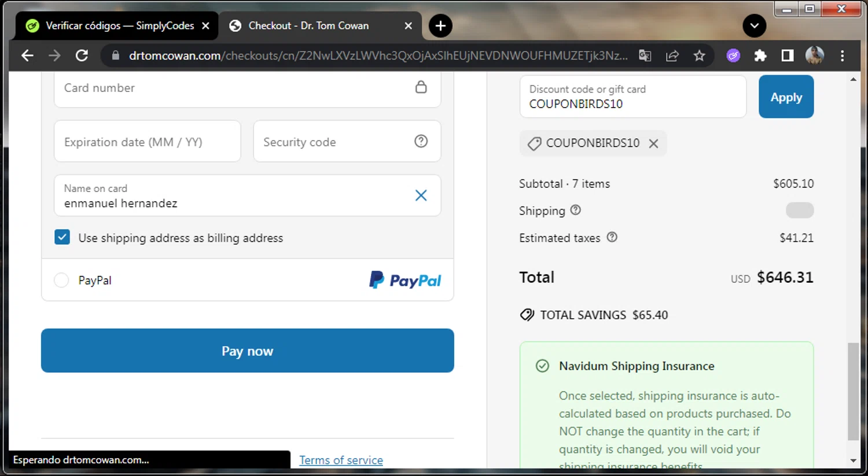Viewport: 868px width, 476px height.
Task: Click the page scrollbar down arrow
Action: pos(853,461)
